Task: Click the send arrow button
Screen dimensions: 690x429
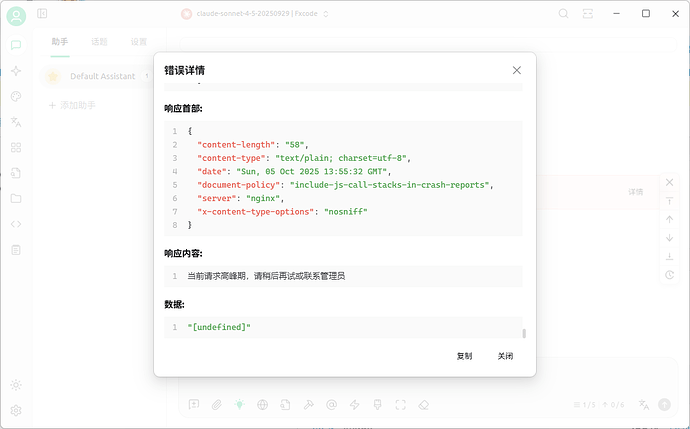Action: [x=664, y=405]
